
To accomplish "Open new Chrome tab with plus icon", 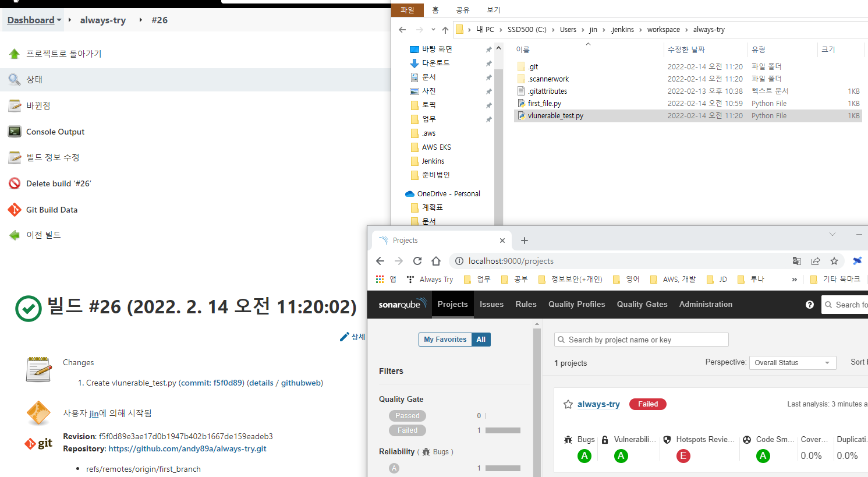I will pos(525,241).
